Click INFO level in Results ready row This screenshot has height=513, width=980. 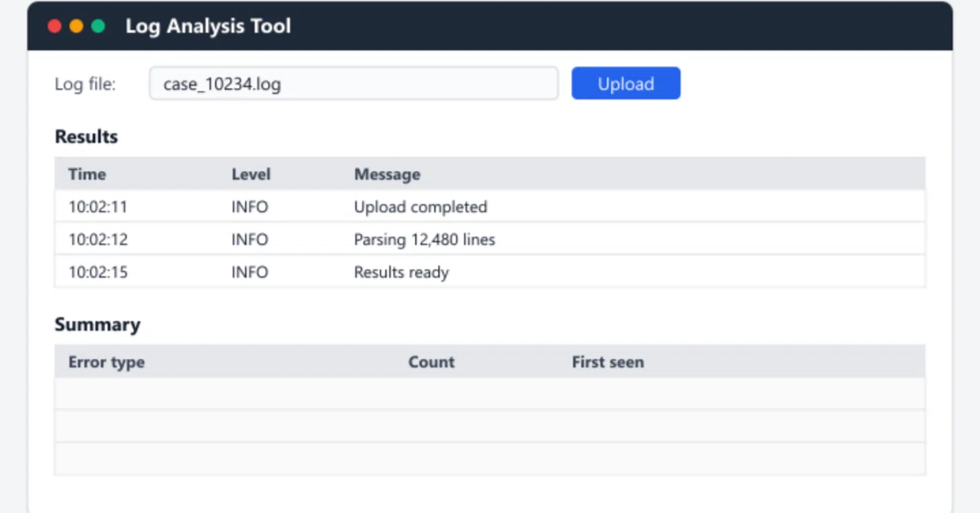pos(250,272)
